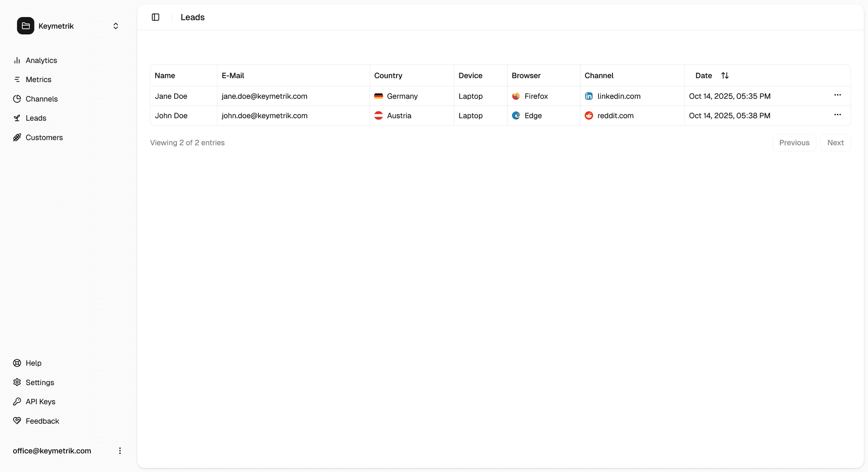
Task: Open the Feedback heart icon
Action: (17, 421)
